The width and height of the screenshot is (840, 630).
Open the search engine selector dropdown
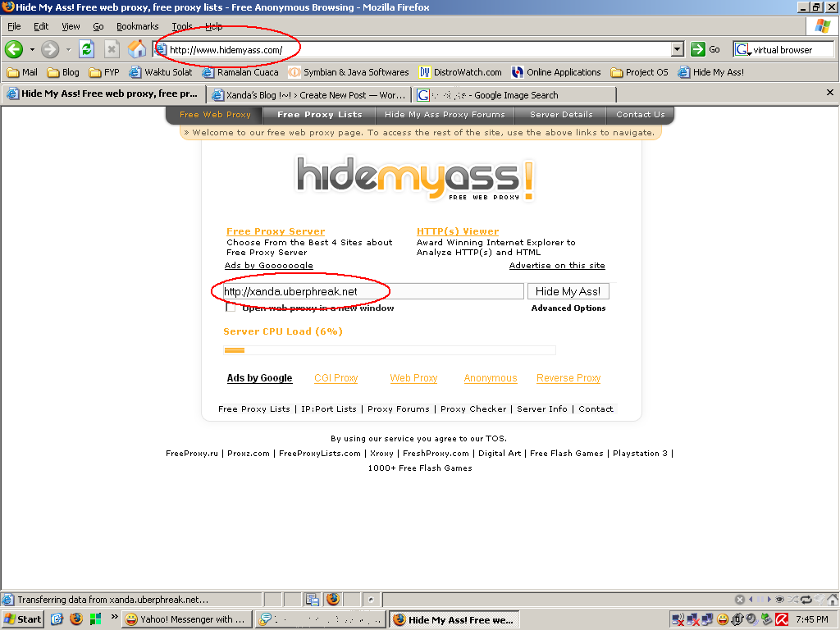pos(743,50)
